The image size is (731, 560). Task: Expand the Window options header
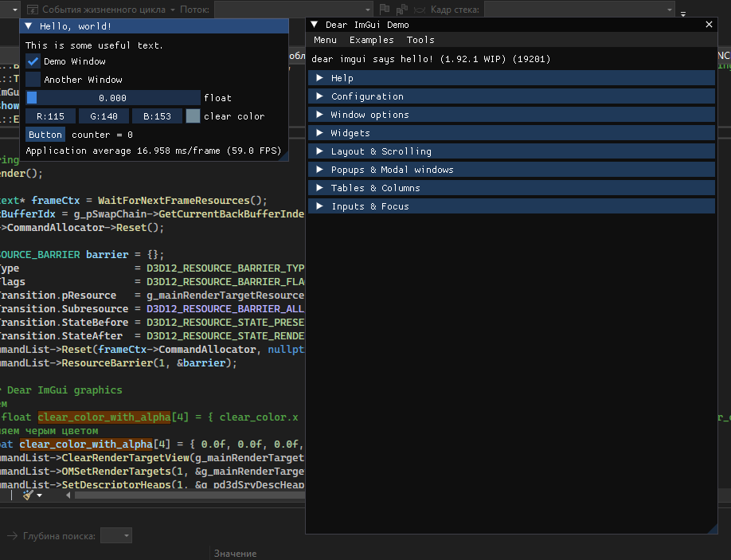point(511,115)
